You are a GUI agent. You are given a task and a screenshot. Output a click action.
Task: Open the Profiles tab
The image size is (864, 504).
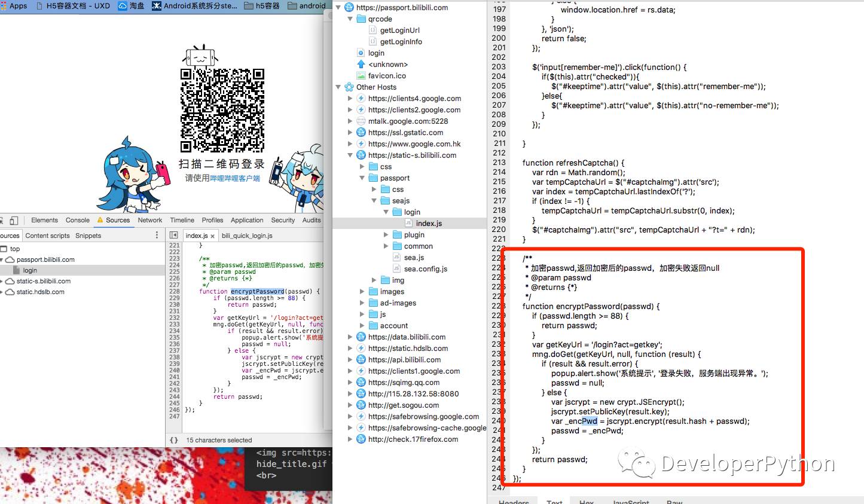pos(212,220)
